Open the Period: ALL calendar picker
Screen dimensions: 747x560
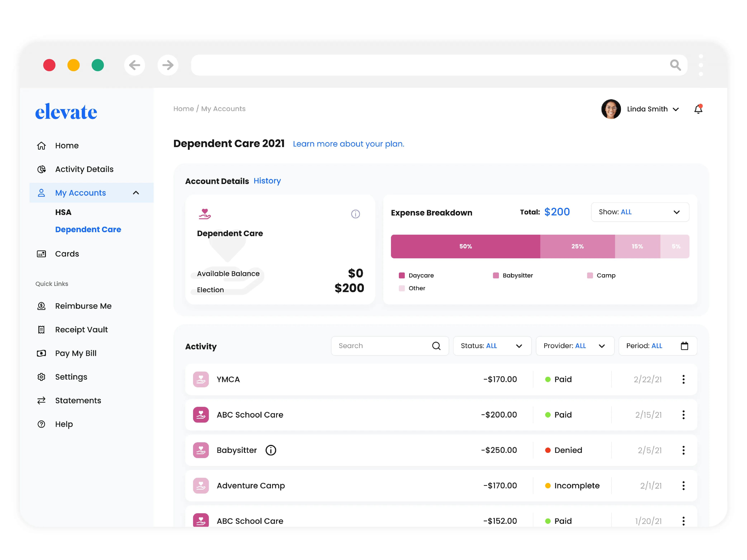(658, 346)
